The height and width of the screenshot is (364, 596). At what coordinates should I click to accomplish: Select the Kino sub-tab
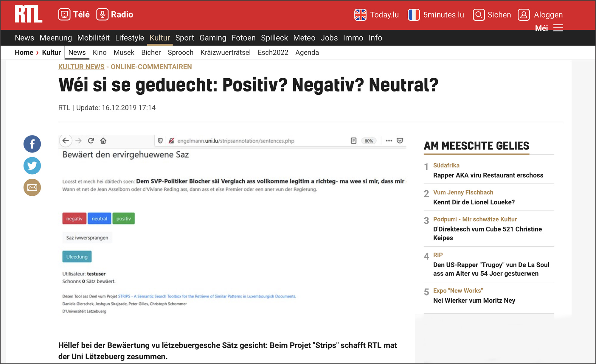click(100, 52)
